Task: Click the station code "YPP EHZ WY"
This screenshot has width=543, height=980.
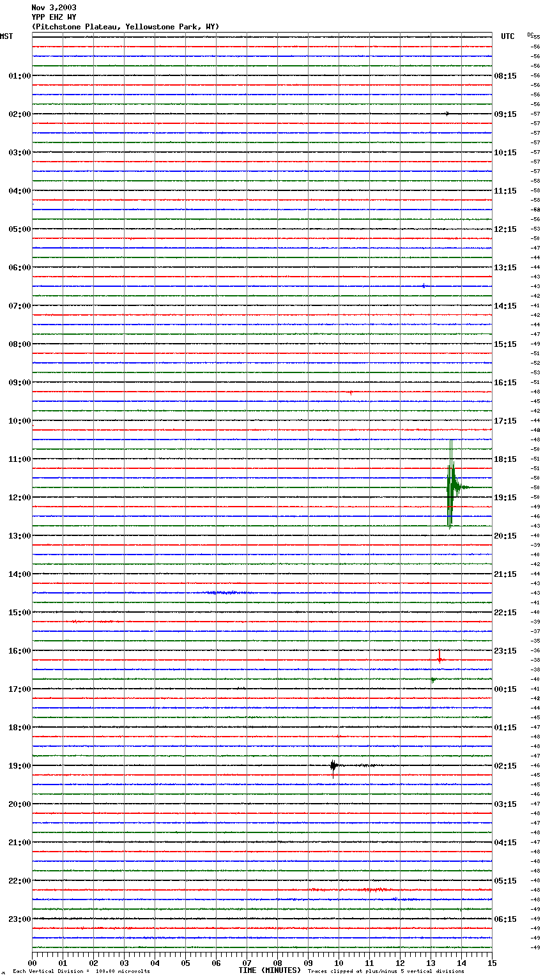Action: (54, 17)
